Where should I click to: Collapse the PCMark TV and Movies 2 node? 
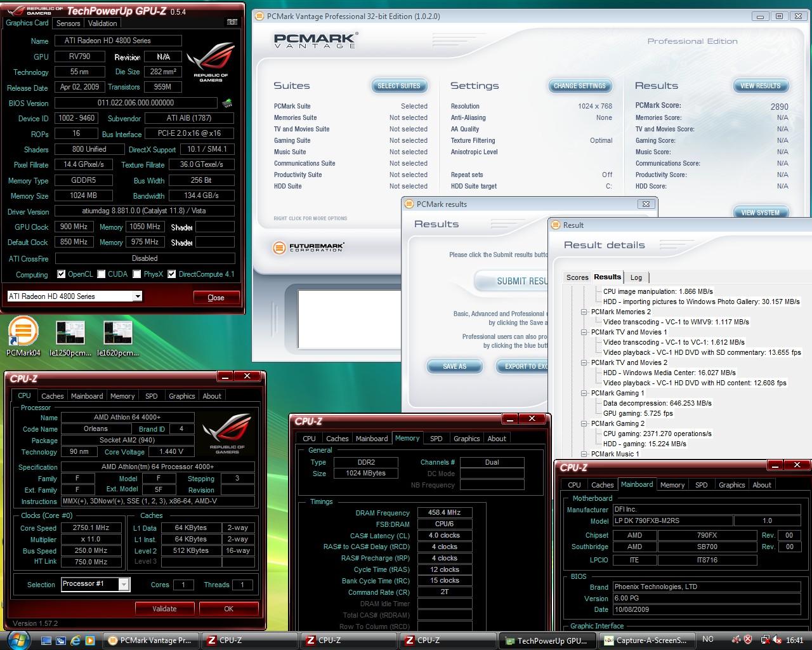[x=584, y=362]
